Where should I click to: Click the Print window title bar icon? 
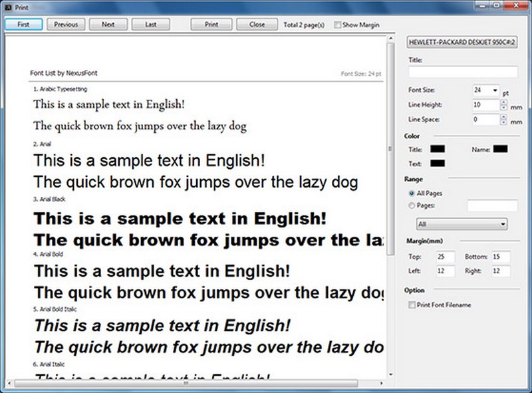[7, 7]
